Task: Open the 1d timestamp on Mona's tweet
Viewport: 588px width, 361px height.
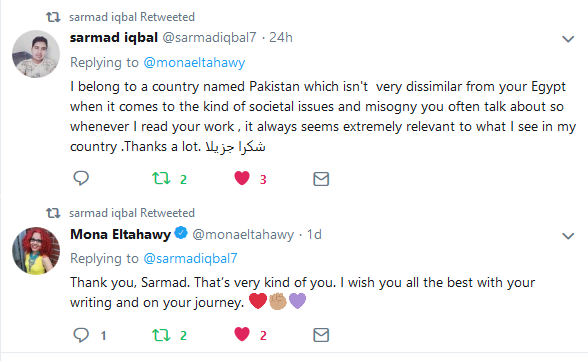Action: point(314,234)
